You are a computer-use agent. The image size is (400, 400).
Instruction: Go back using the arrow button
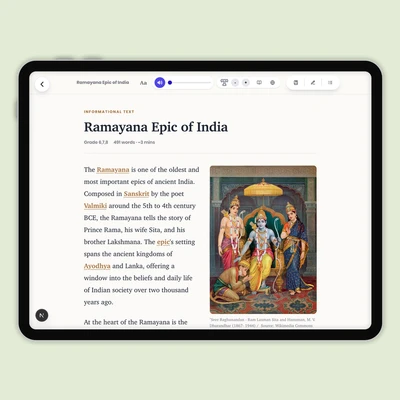42,84
